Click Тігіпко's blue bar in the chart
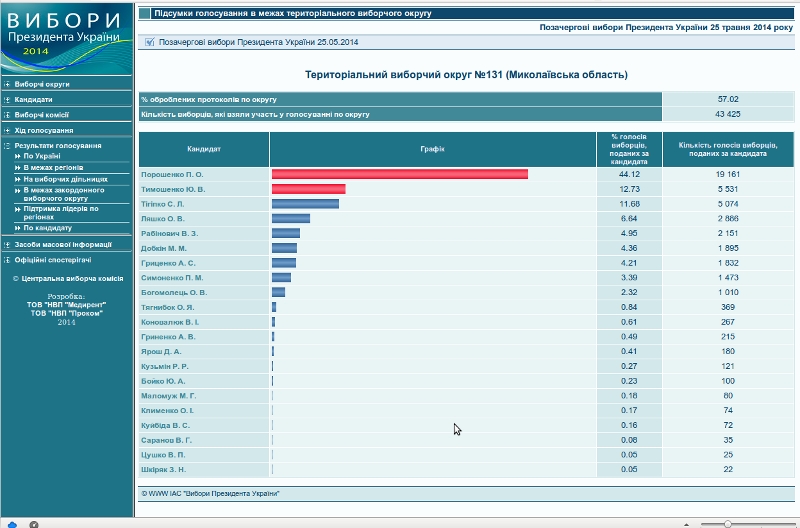Viewport: 800px width, 528px height. click(305, 204)
